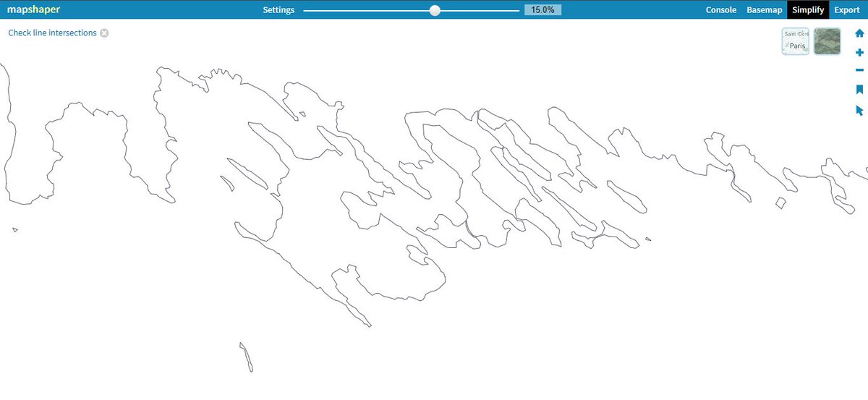The width and height of the screenshot is (868, 400).
Task: Choose the satellite imagery basemap thumbnail
Action: pos(827,41)
